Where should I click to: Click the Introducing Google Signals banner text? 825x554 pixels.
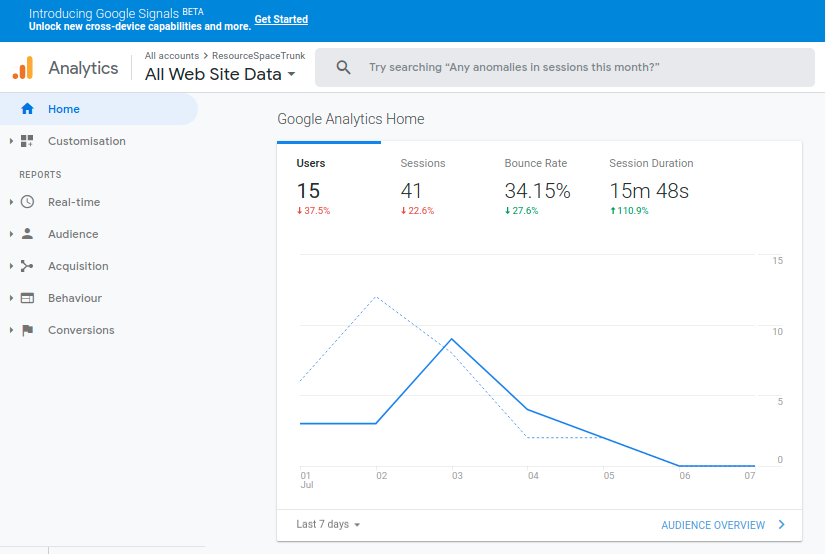[x=116, y=13]
